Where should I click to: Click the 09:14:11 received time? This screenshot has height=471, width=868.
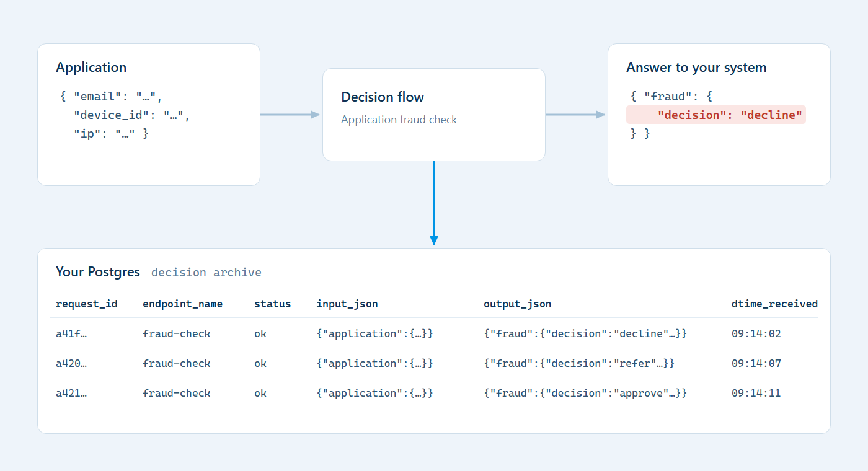coord(756,393)
